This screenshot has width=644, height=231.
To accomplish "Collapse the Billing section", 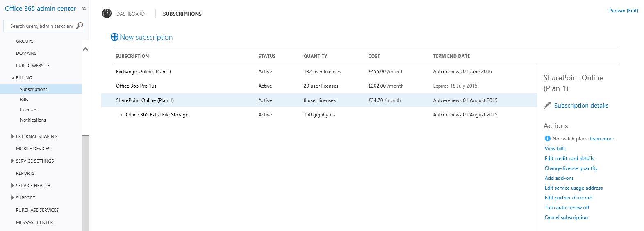I will point(13,78).
